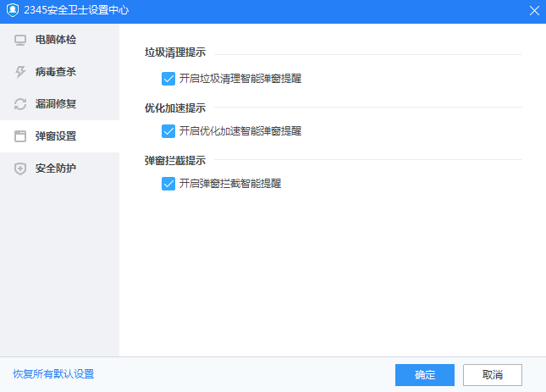Click the shield plus icon beside 安全防护
This screenshot has height=392, width=546.
(20, 168)
